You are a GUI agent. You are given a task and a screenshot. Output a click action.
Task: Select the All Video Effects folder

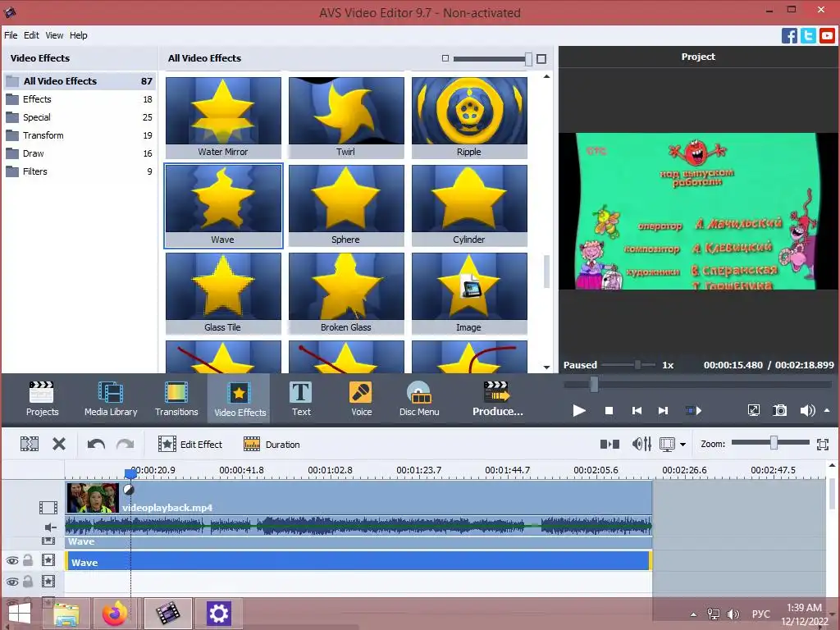[80, 81]
